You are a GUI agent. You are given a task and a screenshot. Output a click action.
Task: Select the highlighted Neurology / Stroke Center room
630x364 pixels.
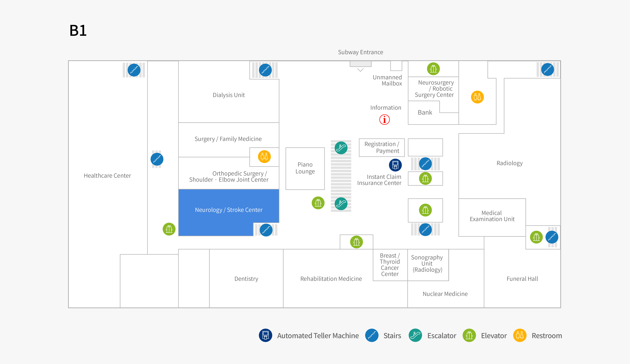(229, 210)
